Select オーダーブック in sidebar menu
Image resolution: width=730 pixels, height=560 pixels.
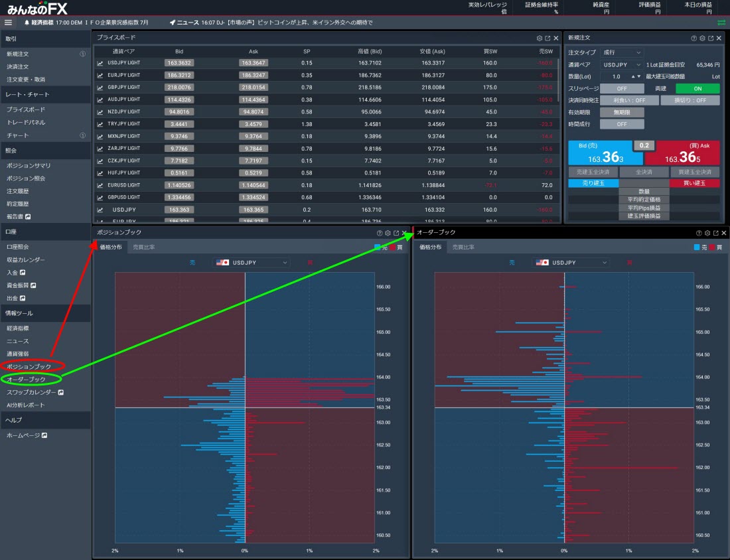pyautogui.click(x=26, y=380)
